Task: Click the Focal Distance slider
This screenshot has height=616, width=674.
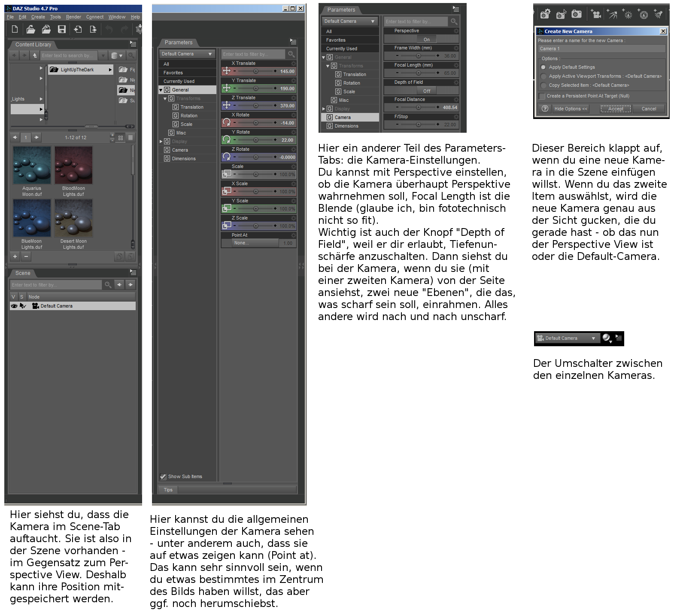Action: point(418,107)
